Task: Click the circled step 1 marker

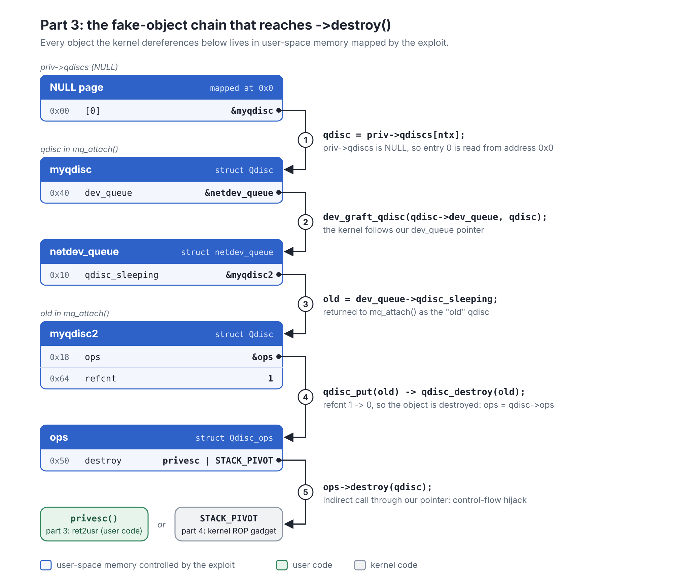Action: click(305, 140)
